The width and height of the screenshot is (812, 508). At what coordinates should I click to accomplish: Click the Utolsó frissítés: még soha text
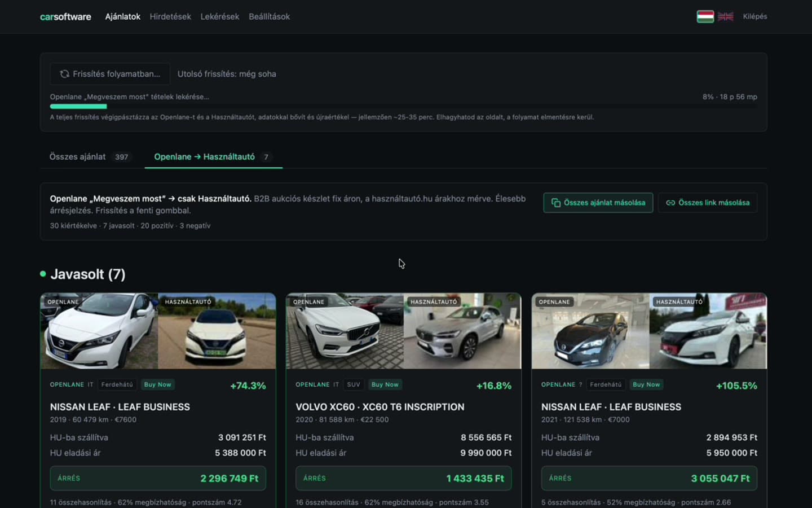pos(227,74)
